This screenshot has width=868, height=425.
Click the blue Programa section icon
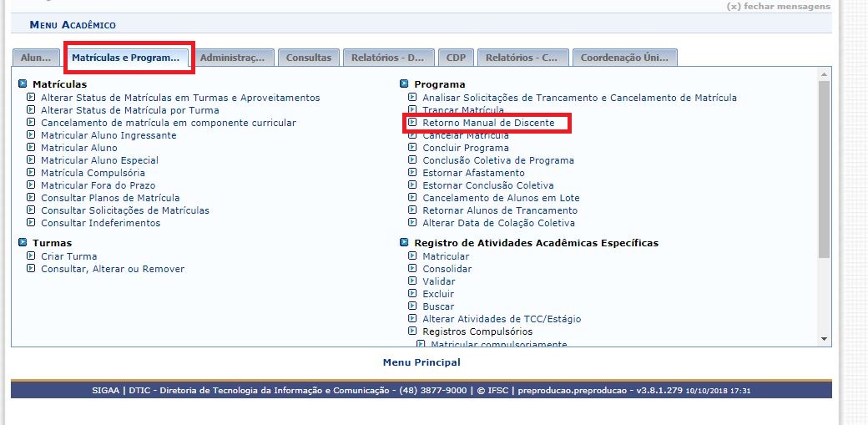pos(404,84)
